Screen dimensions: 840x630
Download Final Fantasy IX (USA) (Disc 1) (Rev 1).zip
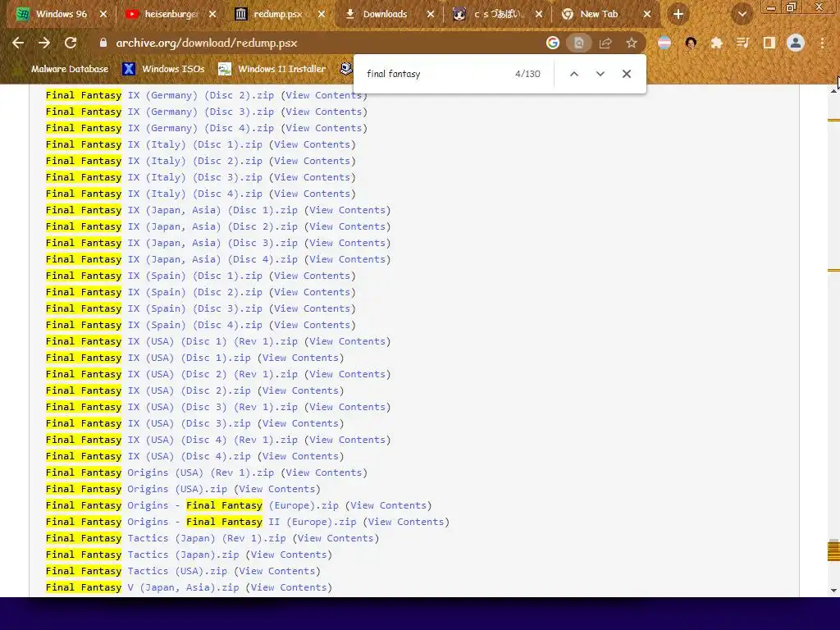coord(171,341)
